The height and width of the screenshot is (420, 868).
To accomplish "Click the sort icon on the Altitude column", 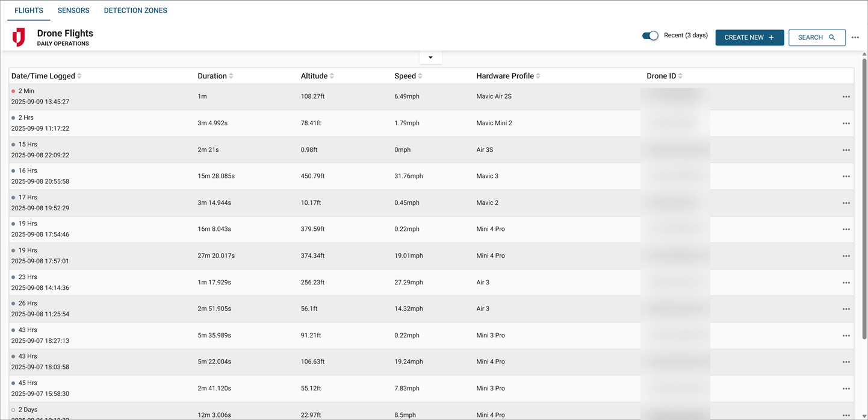I will pos(332,75).
